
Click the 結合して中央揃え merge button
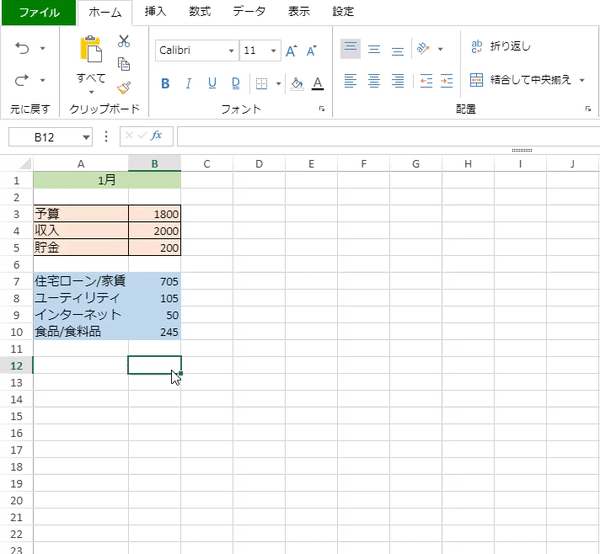click(x=527, y=80)
